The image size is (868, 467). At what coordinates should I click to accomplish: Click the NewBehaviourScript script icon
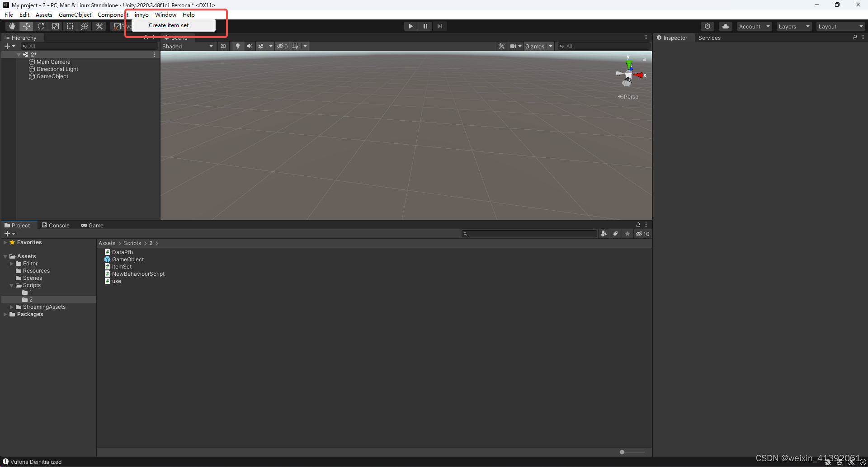coord(108,274)
